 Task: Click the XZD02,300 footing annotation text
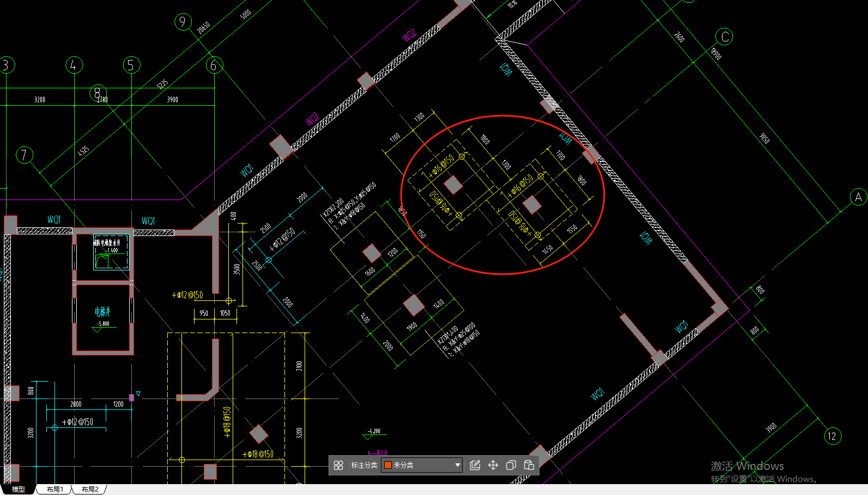click(x=333, y=208)
